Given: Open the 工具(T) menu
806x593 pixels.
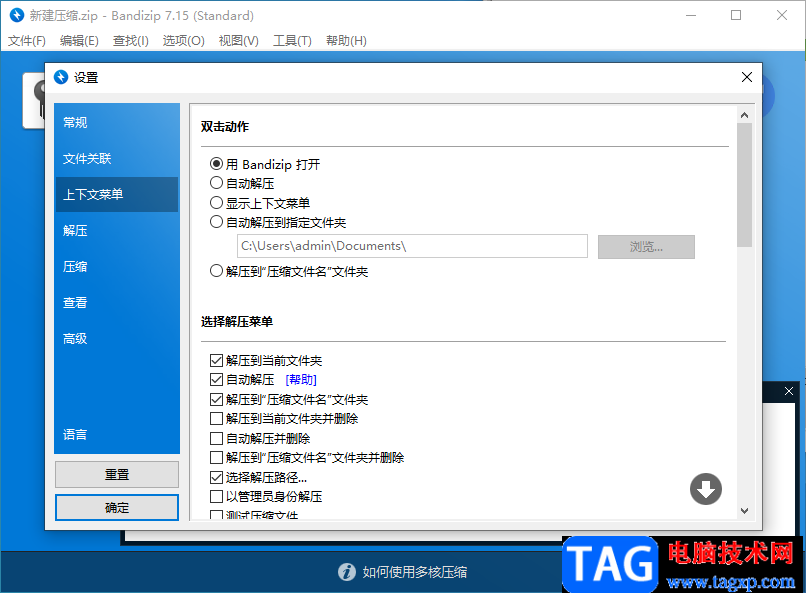Looking at the screenshot, I should [292, 41].
